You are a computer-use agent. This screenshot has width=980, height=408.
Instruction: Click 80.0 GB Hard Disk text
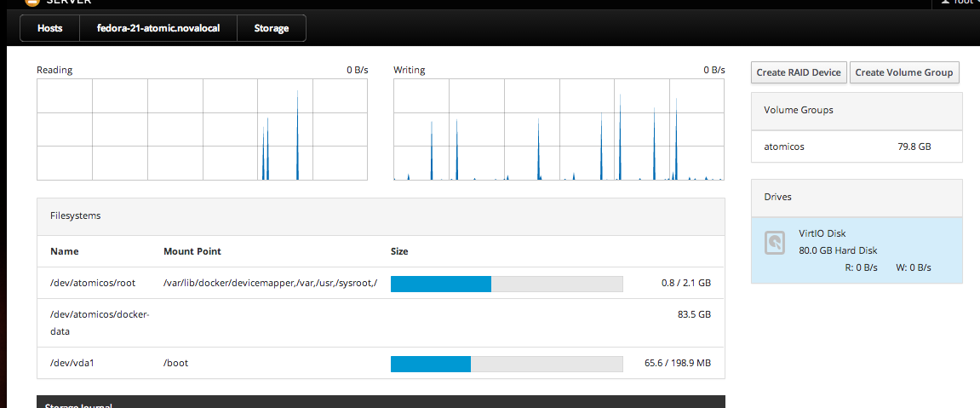coord(838,250)
